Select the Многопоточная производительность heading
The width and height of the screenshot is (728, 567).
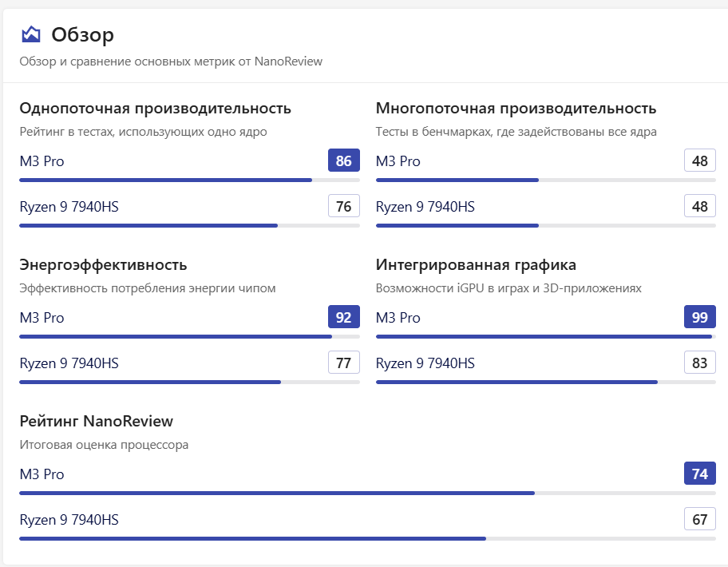point(516,108)
